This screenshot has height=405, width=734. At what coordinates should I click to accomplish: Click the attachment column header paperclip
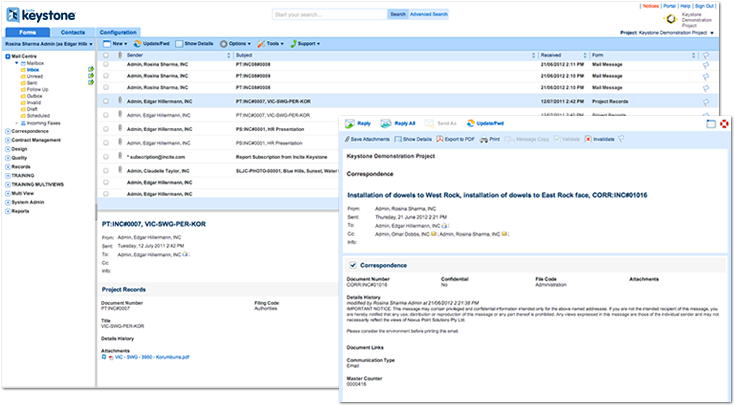(119, 55)
